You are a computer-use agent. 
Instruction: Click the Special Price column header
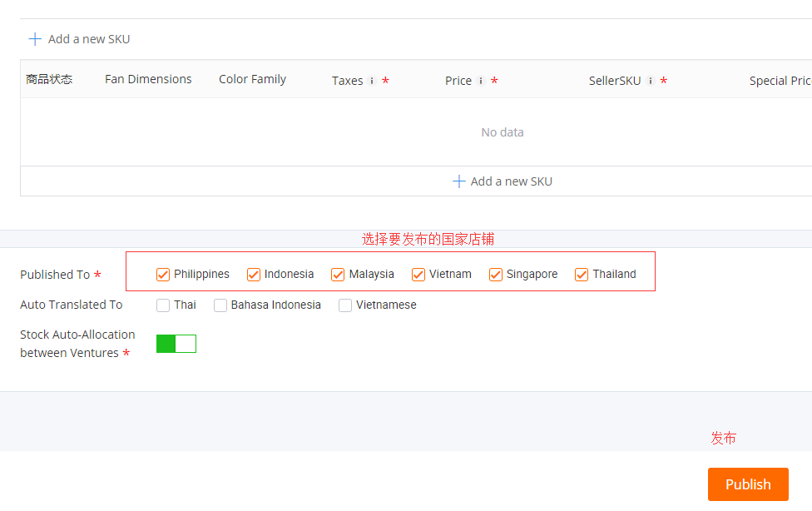[780, 81]
